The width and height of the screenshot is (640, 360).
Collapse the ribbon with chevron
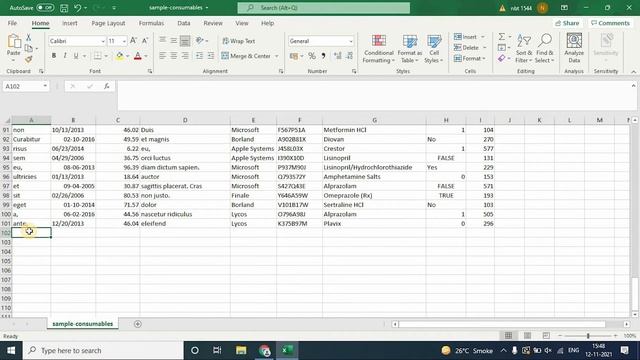(x=633, y=71)
